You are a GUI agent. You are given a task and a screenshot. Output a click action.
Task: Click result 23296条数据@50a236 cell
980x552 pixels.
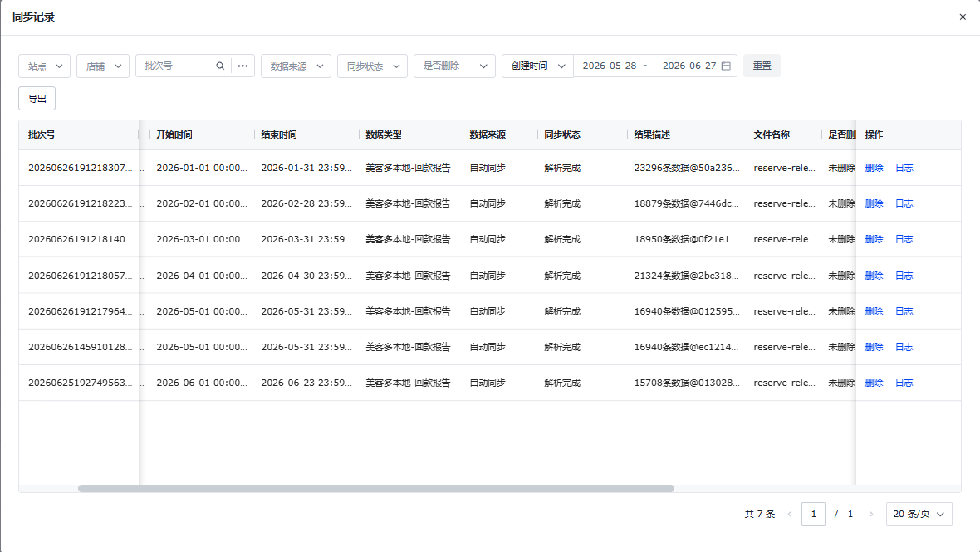pyautogui.click(x=687, y=168)
